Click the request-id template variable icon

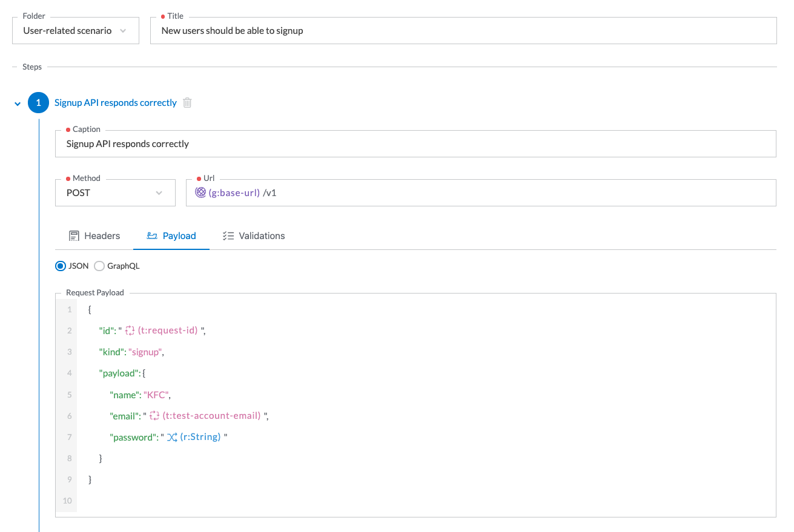point(130,330)
